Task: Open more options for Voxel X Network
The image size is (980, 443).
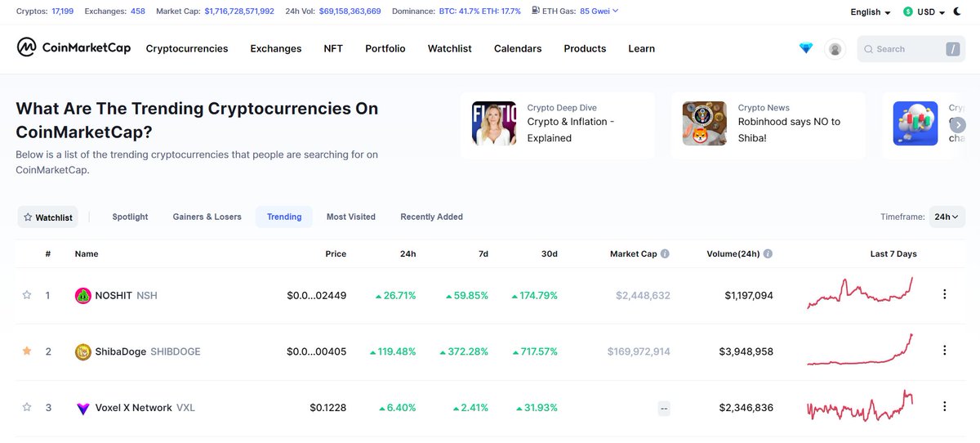Action: (945, 406)
